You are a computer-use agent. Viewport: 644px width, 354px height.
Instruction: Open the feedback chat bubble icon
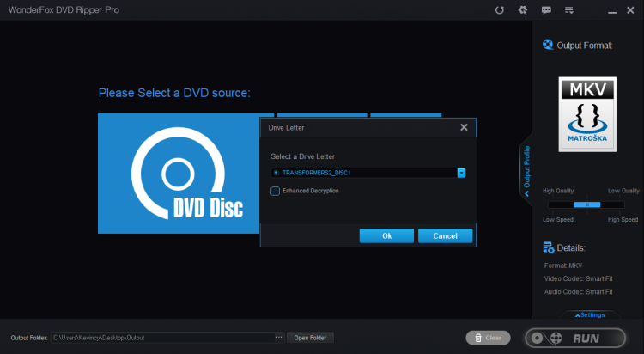coord(546,10)
